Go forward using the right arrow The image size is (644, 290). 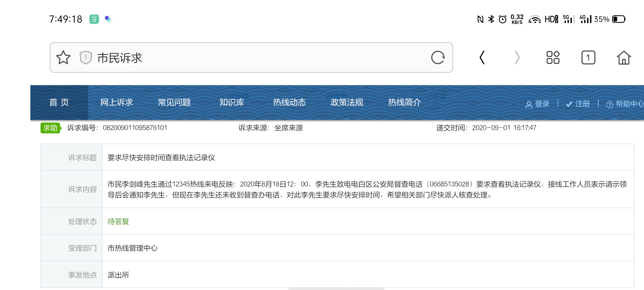tap(517, 58)
